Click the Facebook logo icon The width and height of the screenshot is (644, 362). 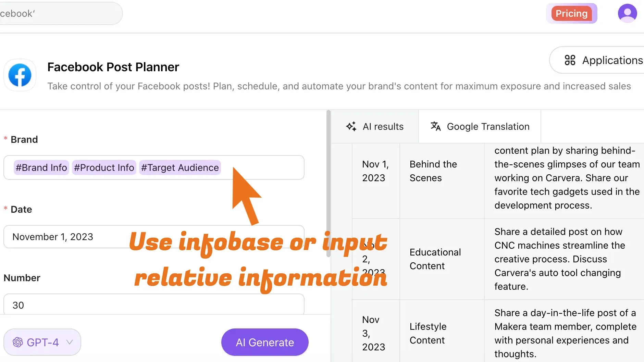pyautogui.click(x=20, y=75)
